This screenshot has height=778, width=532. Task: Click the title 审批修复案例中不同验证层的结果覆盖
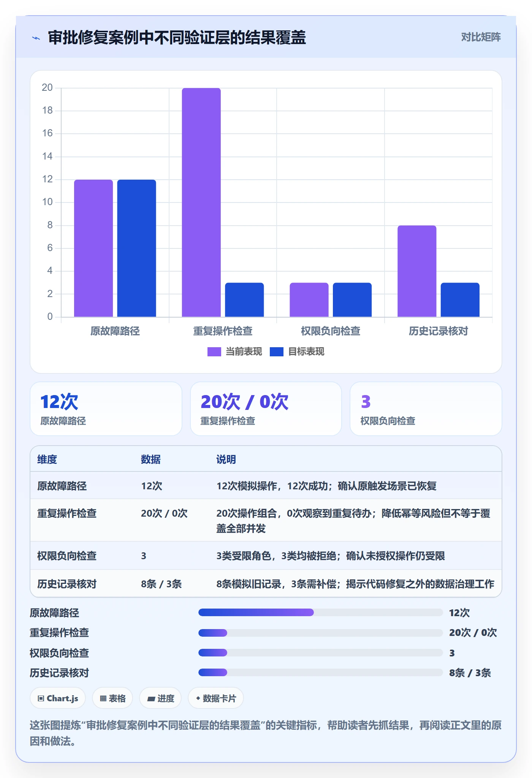[x=177, y=38]
